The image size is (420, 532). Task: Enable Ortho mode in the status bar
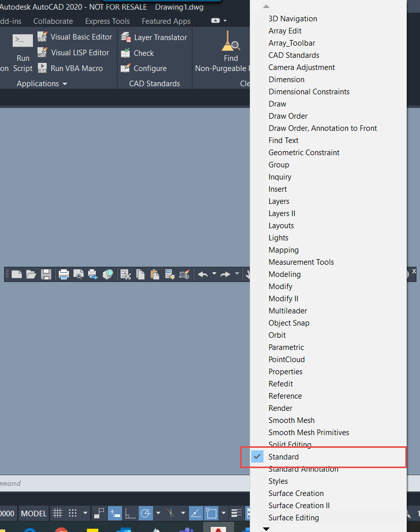coord(130,513)
